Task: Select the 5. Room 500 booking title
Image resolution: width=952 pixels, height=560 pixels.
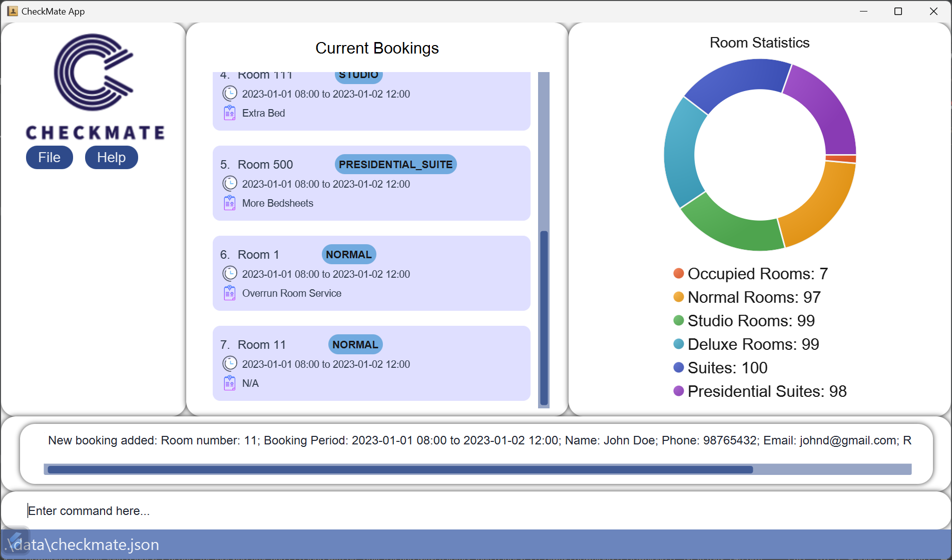Action: click(x=256, y=165)
